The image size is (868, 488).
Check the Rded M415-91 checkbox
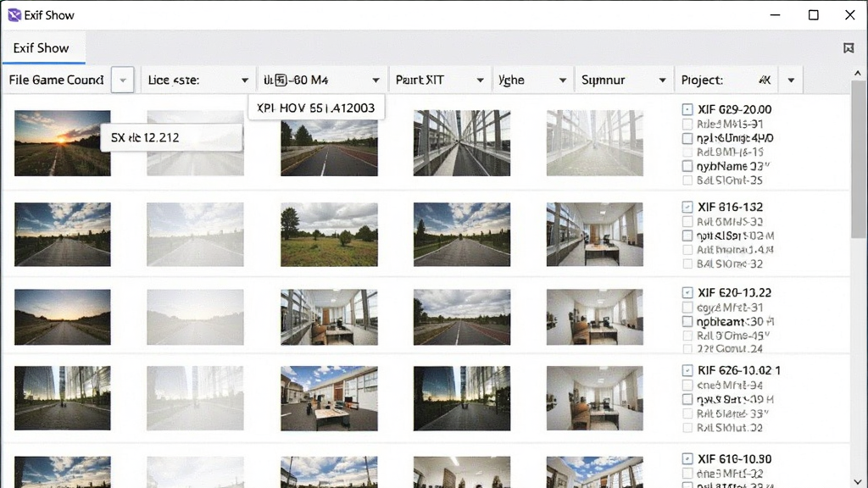point(687,124)
